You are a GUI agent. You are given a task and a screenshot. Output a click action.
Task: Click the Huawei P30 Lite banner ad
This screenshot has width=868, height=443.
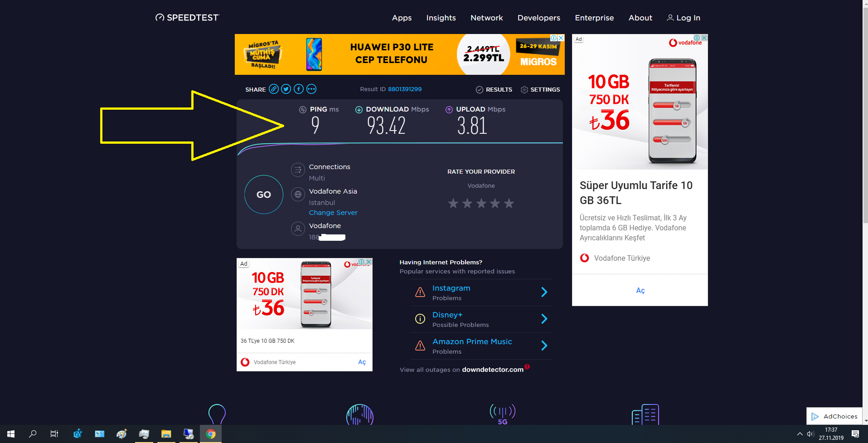click(400, 54)
